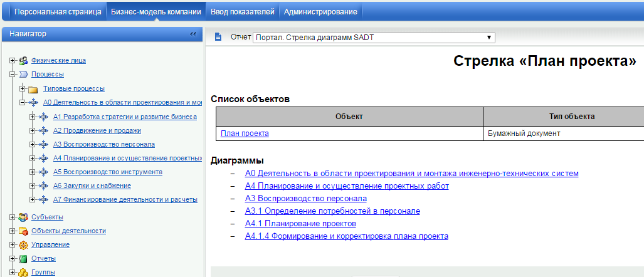This screenshot has height=277, width=644.
Task: Click the Субъекты group icon
Action: (x=23, y=217)
